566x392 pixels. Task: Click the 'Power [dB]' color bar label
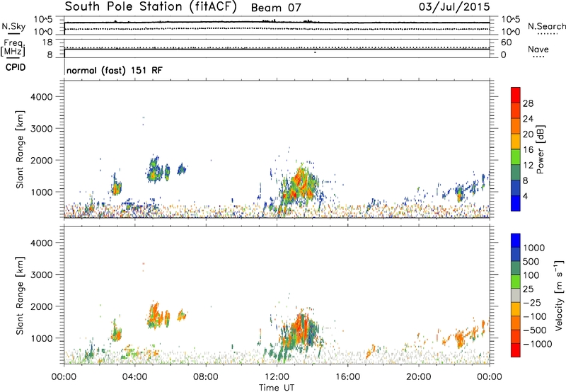tap(540, 149)
